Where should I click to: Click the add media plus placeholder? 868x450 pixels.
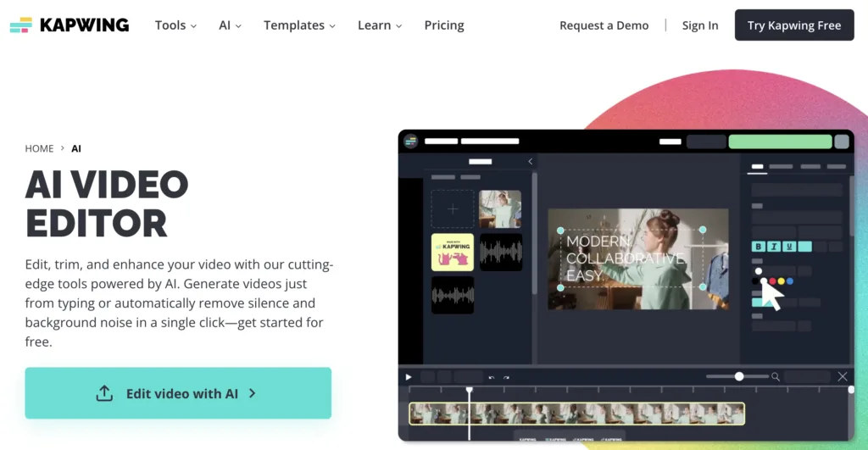pyautogui.click(x=453, y=209)
